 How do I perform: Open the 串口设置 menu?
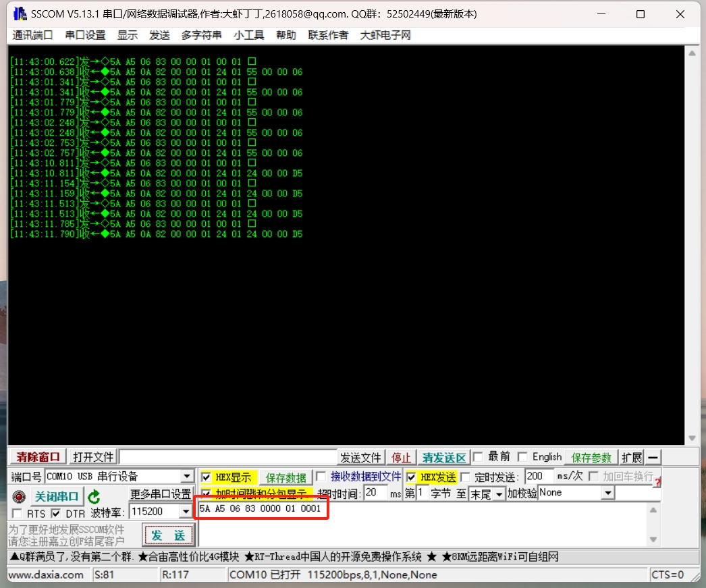point(85,35)
